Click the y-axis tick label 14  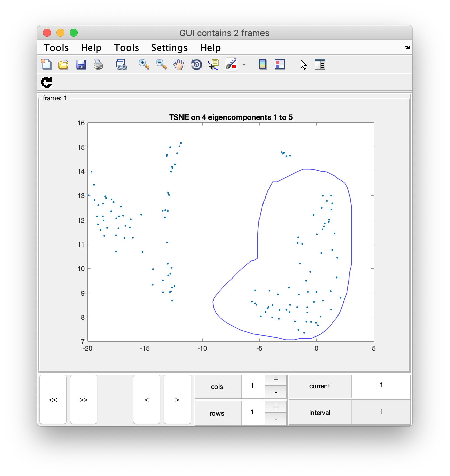tap(81, 171)
